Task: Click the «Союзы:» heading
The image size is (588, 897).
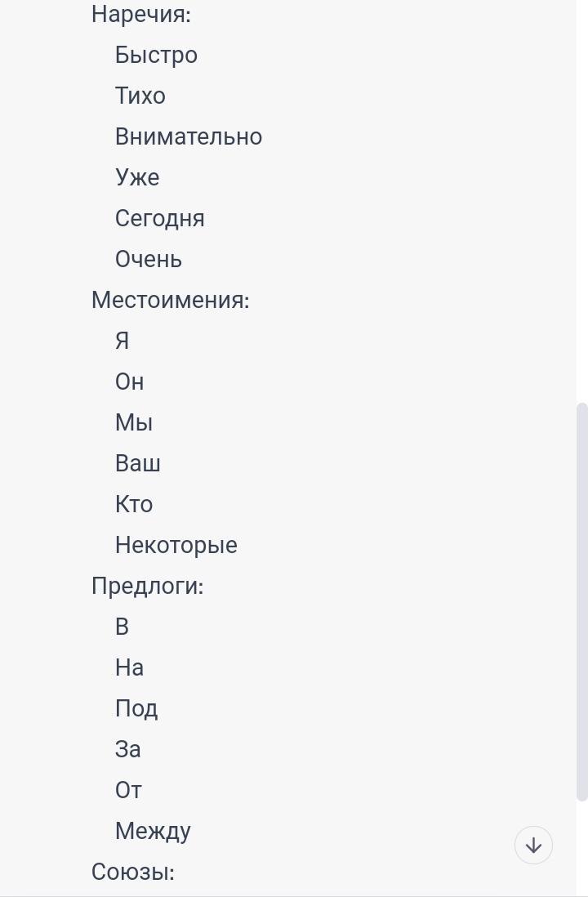Action: tap(133, 872)
